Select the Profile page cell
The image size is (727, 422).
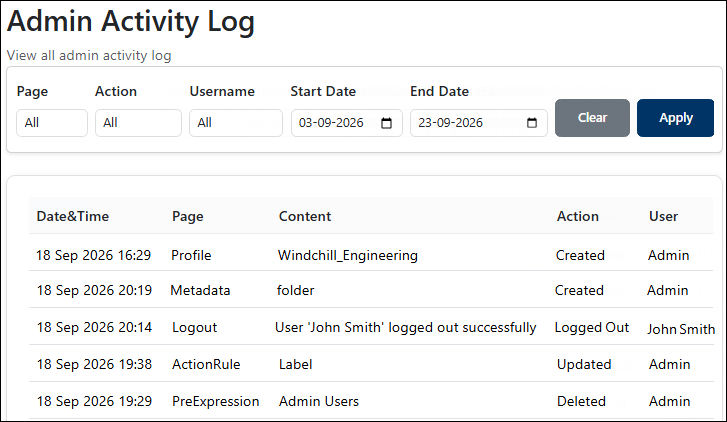pyautogui.click(x=191, y=255)
